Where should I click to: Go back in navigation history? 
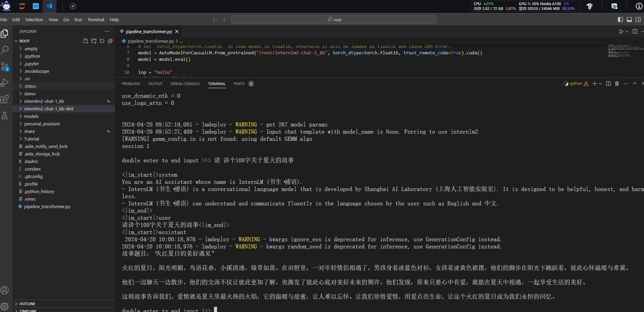[x=215, y=19]
